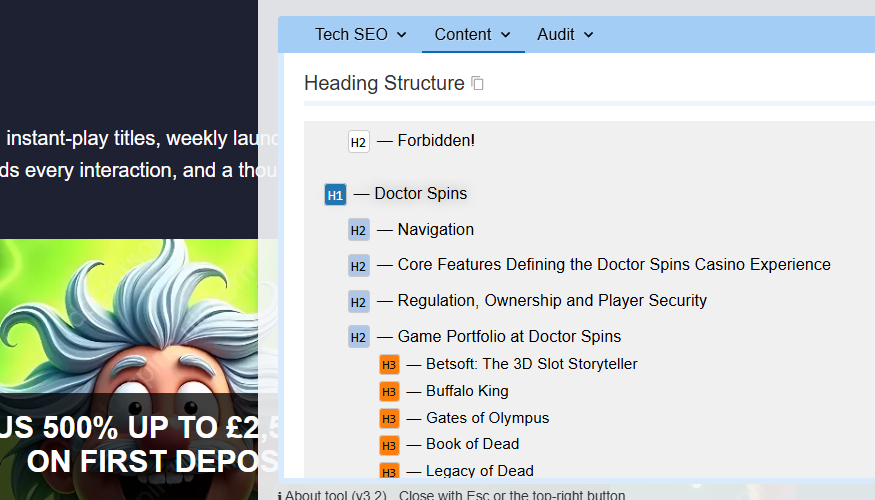Click the Forbidden! heading text
The height and width of the screenshot is (500, 875).
tap(436, 141)
